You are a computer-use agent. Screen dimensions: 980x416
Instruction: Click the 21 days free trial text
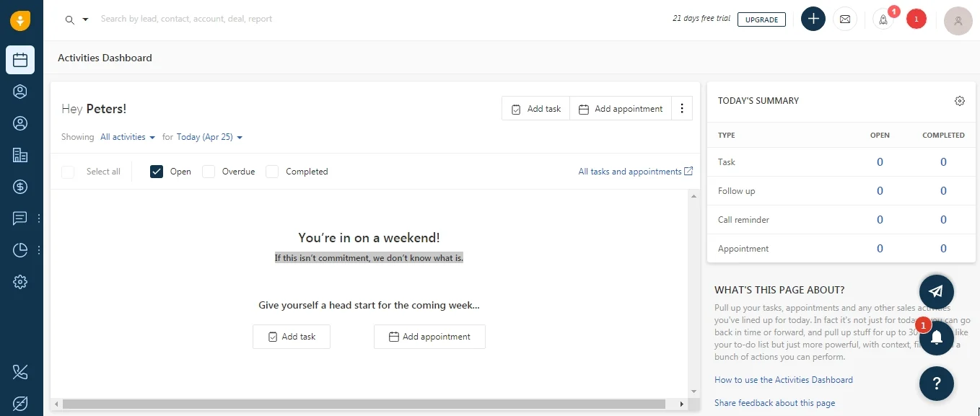(x=701, y=19)
